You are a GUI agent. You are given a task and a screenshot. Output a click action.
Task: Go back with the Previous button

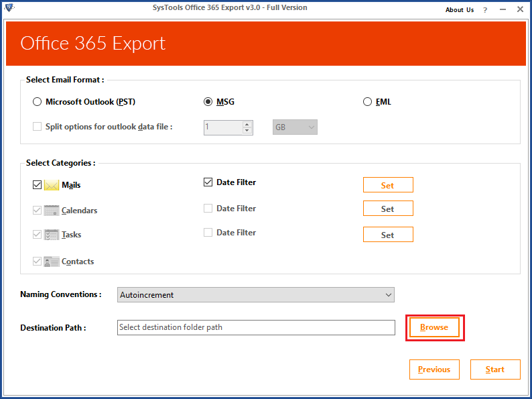coord(434,369)
